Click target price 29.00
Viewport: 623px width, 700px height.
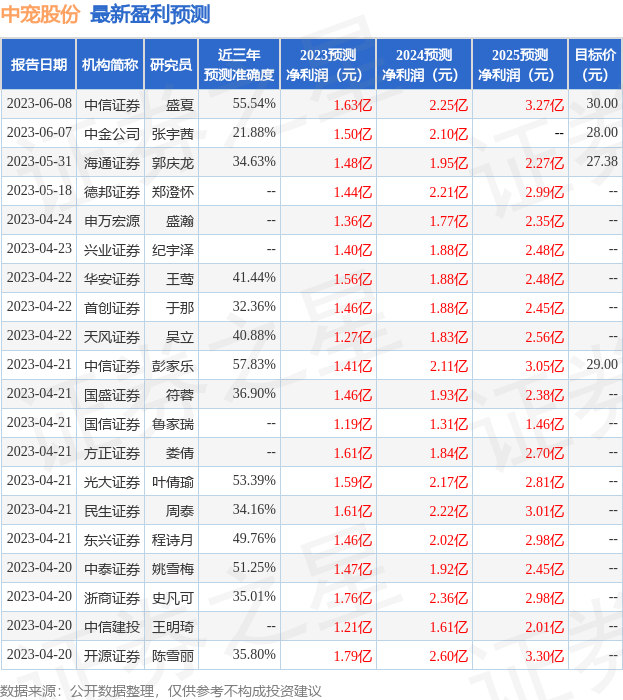coord(602,365)
